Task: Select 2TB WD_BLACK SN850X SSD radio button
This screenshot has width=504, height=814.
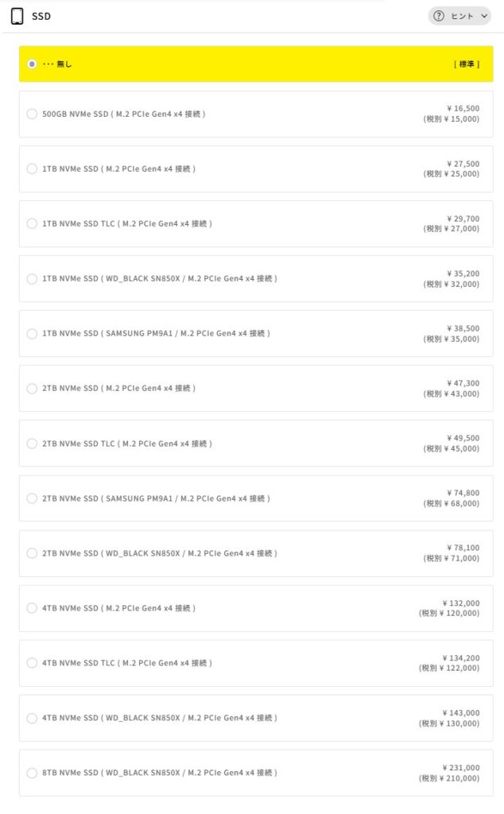Action: [x=32, y=553]
